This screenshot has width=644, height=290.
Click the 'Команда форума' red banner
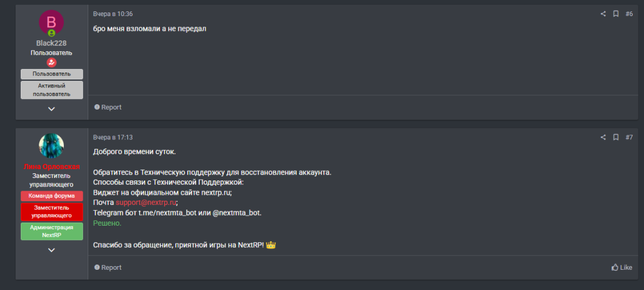coord(52,196)
